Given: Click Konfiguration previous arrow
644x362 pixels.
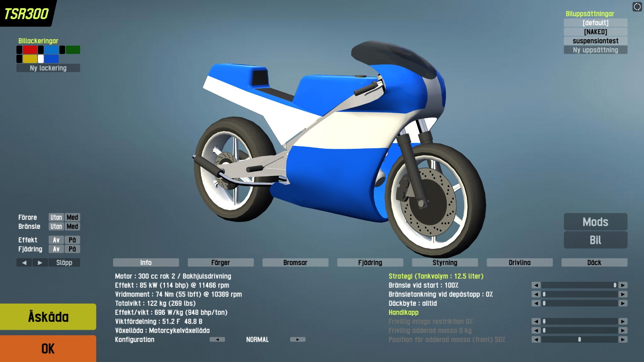Looking at the screenshot, I should coord(217,340).
